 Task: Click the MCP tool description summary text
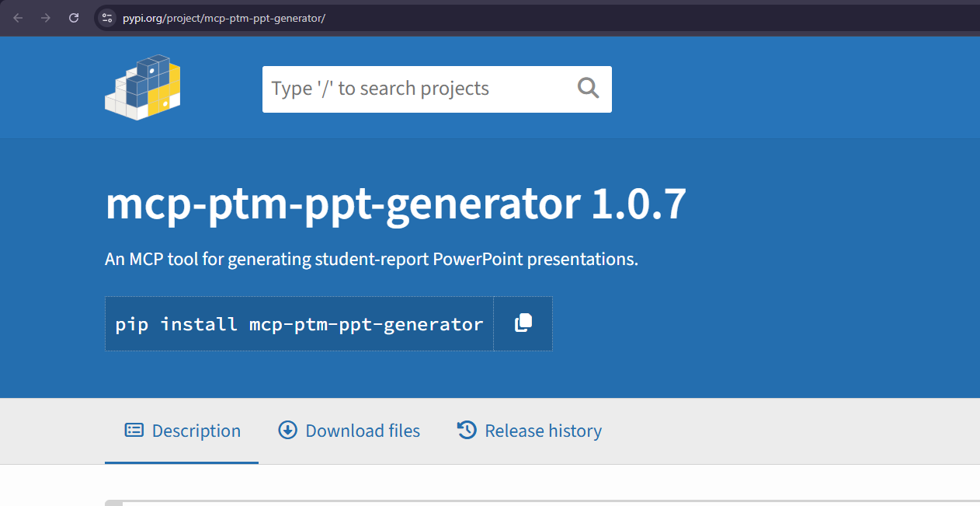(371, 259)
